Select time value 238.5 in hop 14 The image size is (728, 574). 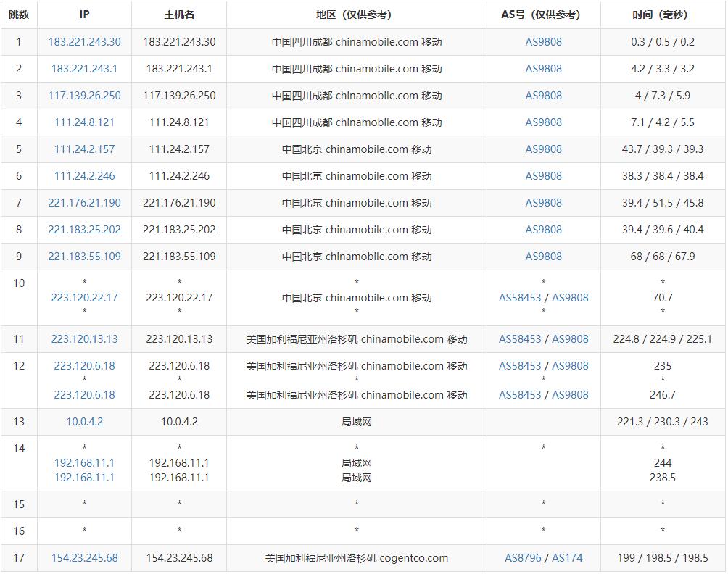point(663,478)
